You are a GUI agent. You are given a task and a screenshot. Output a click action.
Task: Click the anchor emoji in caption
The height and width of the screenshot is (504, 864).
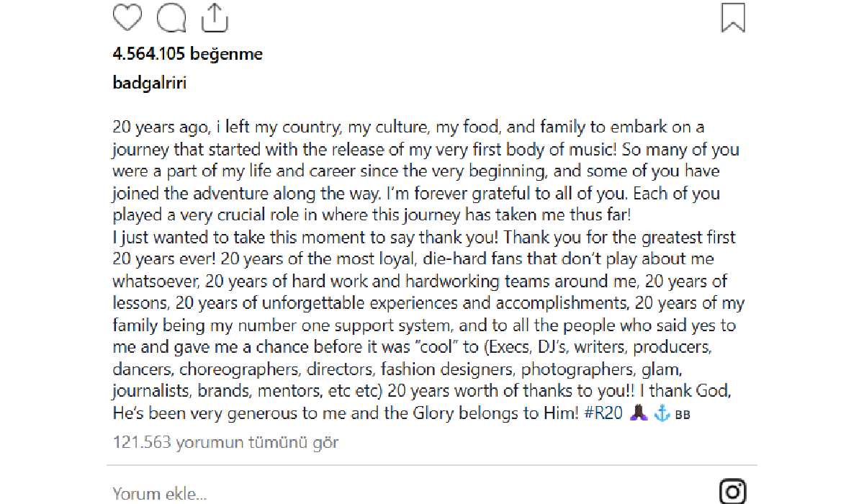(x=662, y=414)
